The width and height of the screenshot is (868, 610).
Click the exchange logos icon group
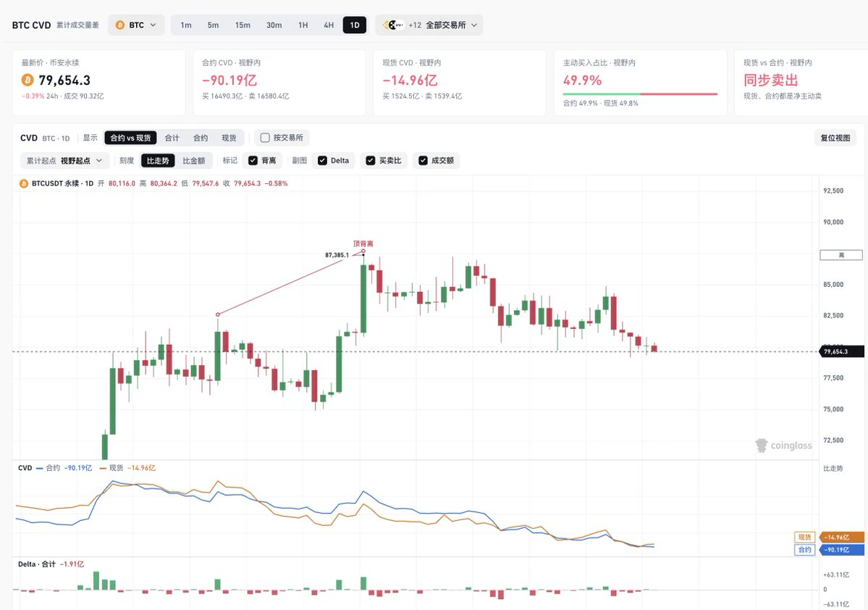(x=394, y=25)
